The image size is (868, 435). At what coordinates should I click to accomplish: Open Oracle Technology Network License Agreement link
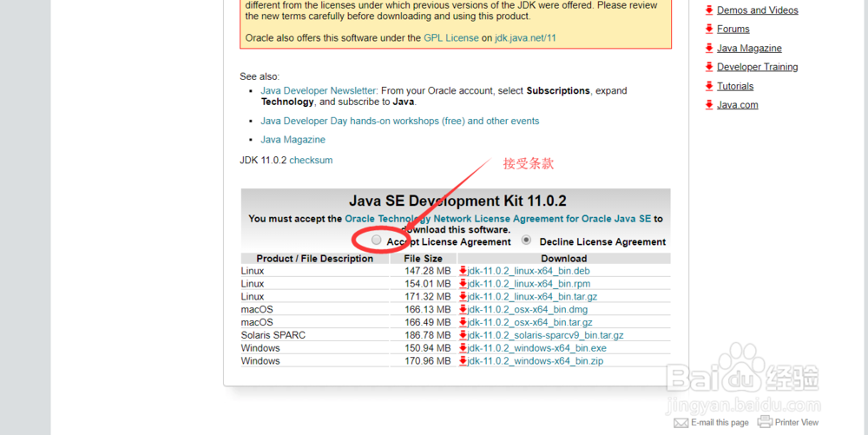tap(497, 219)
